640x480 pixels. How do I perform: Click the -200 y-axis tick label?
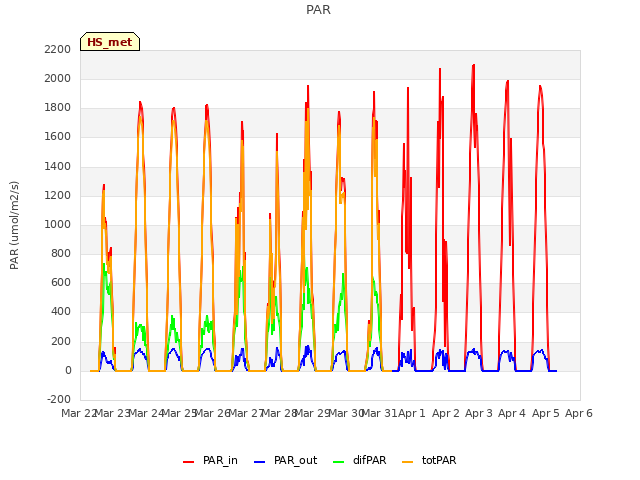[x=59, y=399]
